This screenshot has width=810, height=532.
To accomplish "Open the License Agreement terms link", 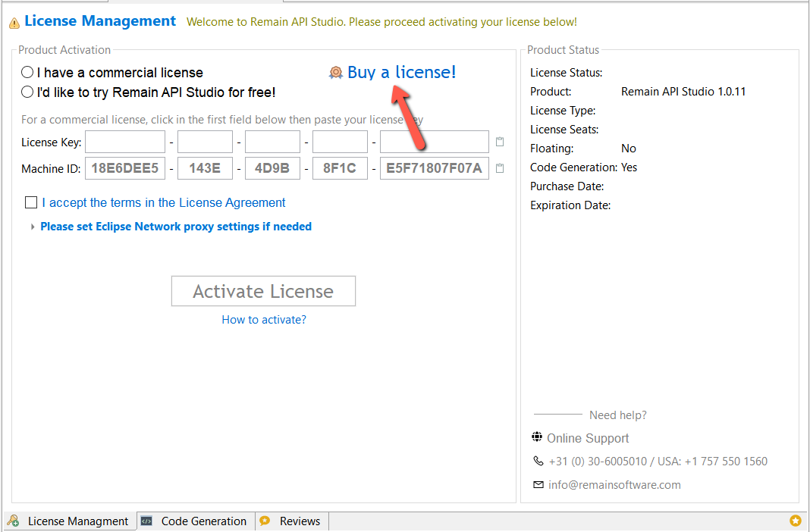I will coord(164,203).
